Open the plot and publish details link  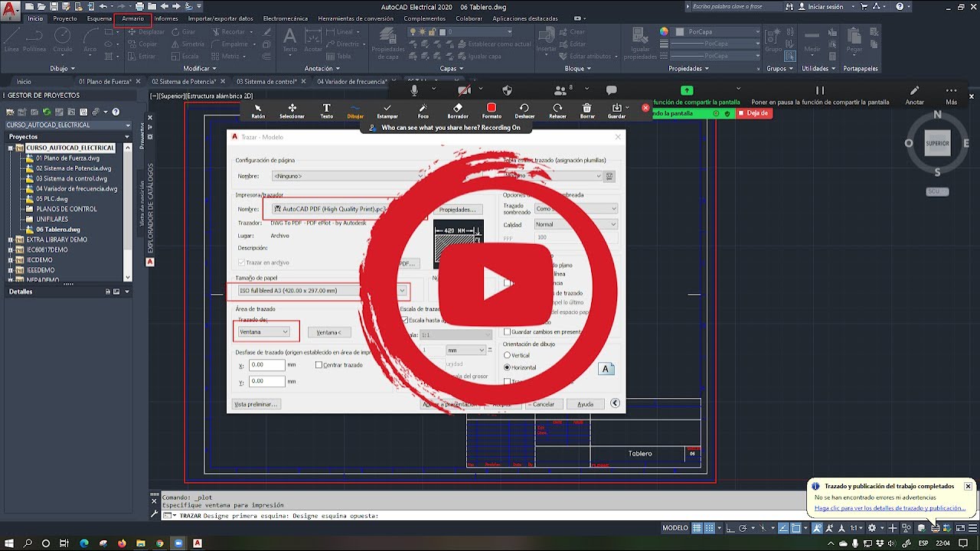click(x=890, y=508)
